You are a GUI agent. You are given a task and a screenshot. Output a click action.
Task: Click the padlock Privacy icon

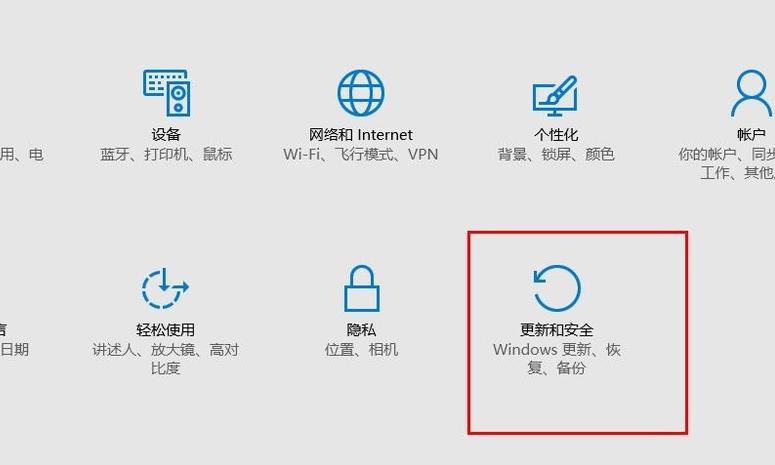click(361, 289)
